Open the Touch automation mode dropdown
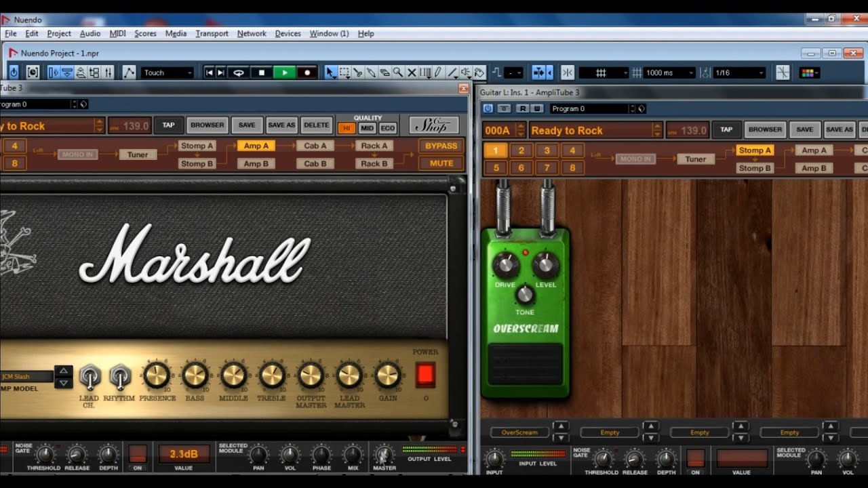Viewport: 868px width, 488px height. [x=167, y=73]
